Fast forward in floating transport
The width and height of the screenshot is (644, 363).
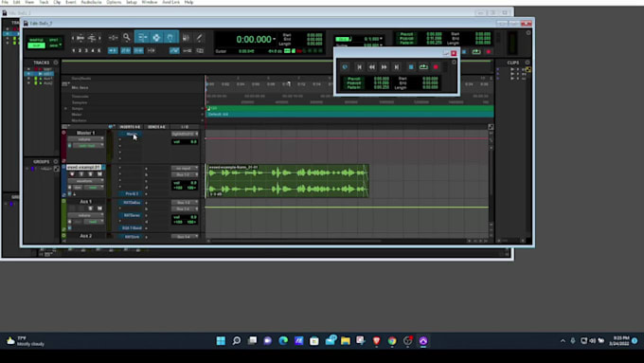384,66
